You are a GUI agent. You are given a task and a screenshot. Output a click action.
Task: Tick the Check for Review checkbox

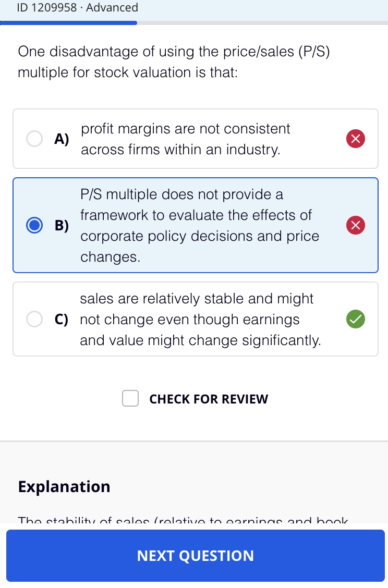tap(130, 398)
